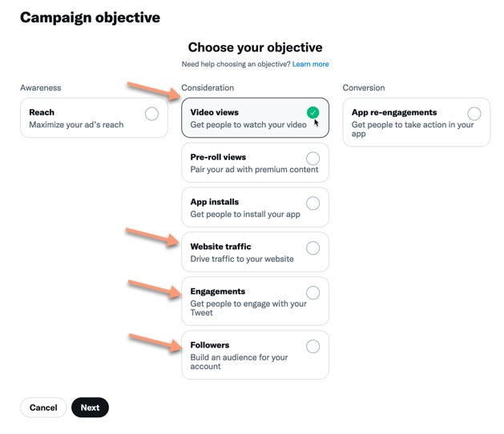This screenshot has width=504, height=434.
Task: Click the Cancel button
Action: point(43,408)
